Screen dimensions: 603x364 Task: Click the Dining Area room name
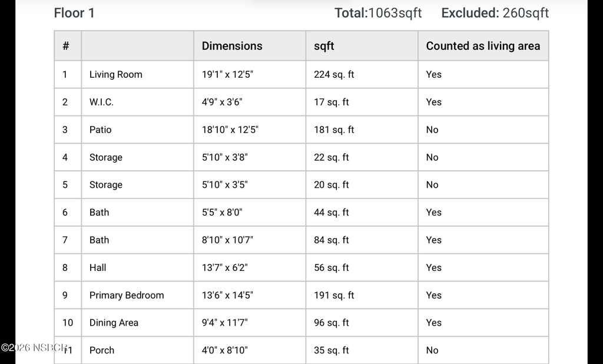114,323
